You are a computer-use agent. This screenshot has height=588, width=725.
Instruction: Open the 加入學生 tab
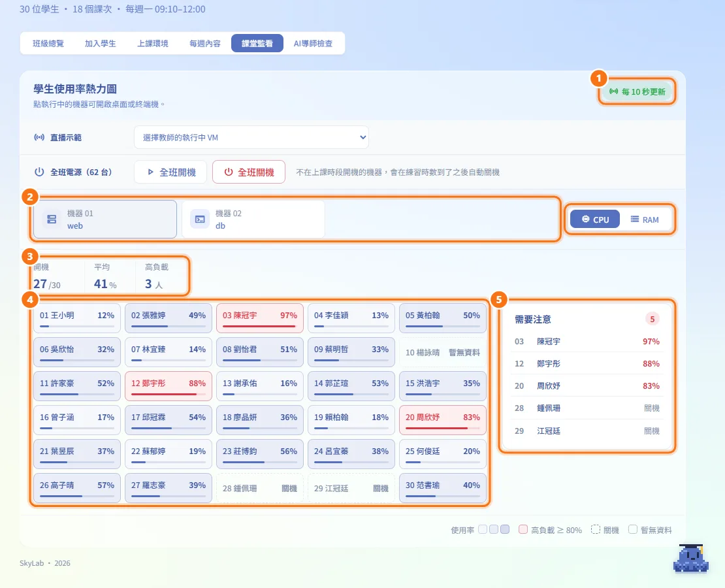(x=101, y=44)
